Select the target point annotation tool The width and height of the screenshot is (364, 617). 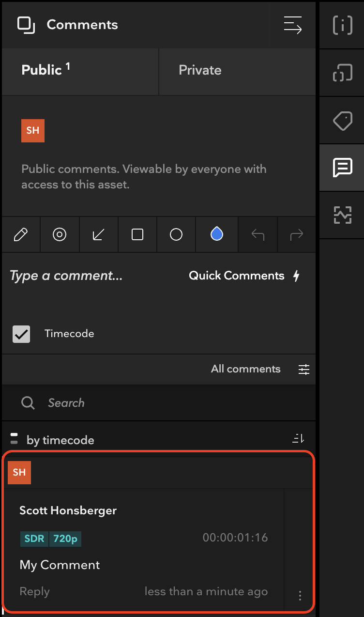[x=60, y=235]
